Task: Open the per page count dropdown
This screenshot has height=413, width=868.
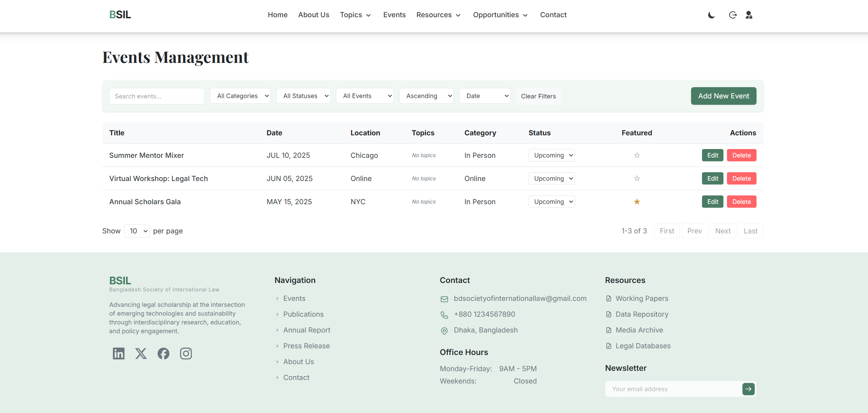Action: pos(137,231)
